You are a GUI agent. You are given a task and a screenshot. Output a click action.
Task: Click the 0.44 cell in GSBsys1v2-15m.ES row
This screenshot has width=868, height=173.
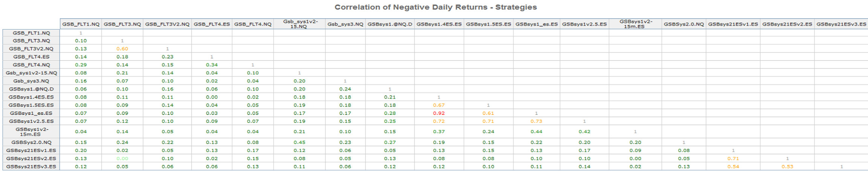(x=536, y=132)
